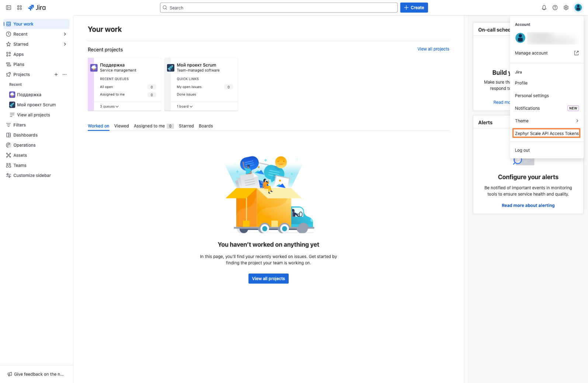Expand the Recent sidebar chevron
Image resolution: width=588 pixels, height=383 pixels.
point(65,34)
